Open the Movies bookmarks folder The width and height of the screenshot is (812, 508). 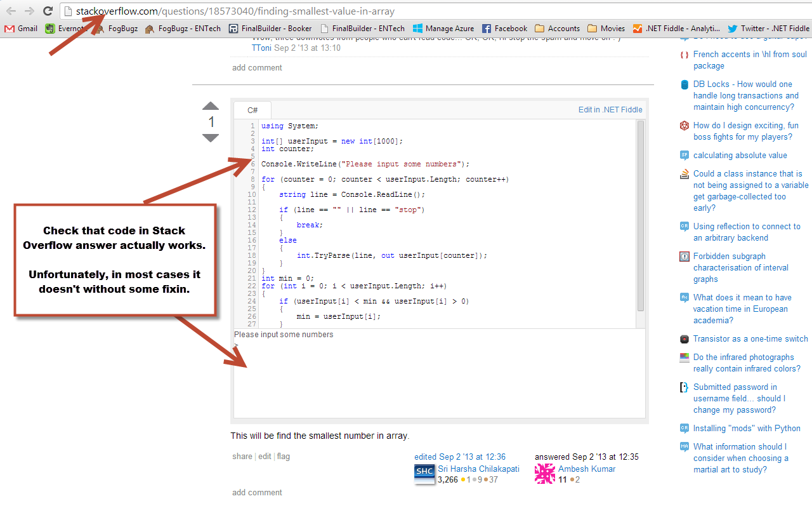point(605,28)
